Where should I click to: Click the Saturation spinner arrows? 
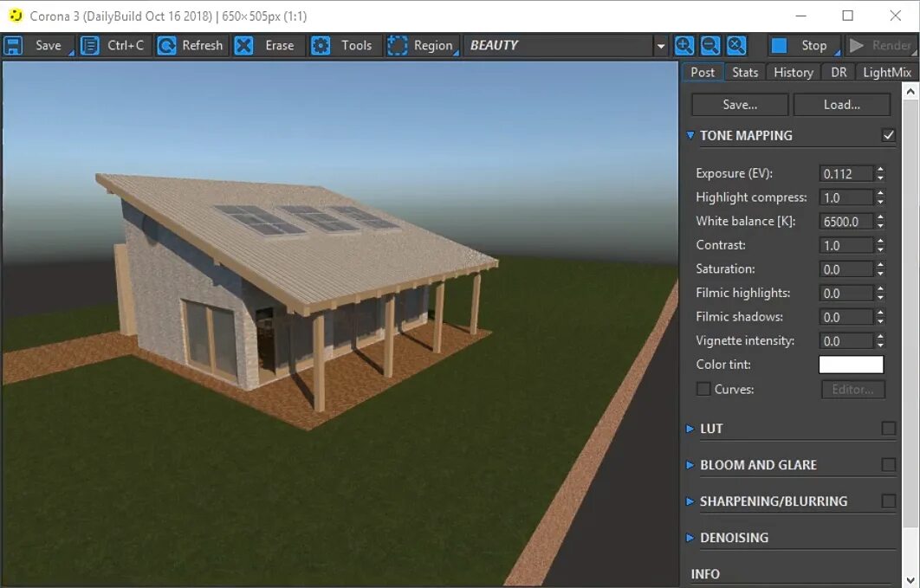880,269
